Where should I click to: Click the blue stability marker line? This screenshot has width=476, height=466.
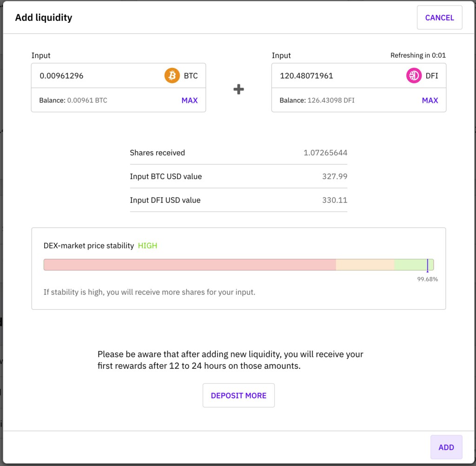427,265
